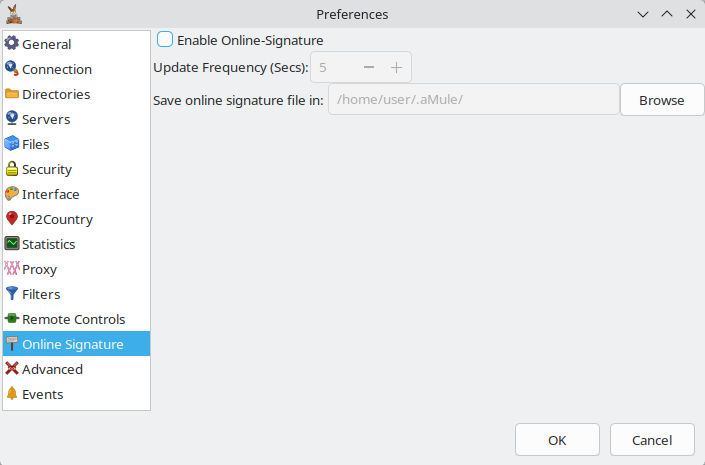Click the Proxy pink icon
Screen dimensions: 705x465
point(12,268)
